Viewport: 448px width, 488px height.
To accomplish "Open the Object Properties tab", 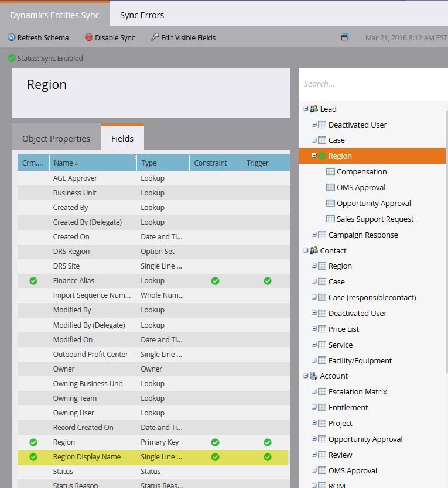I will click(56, 139).
